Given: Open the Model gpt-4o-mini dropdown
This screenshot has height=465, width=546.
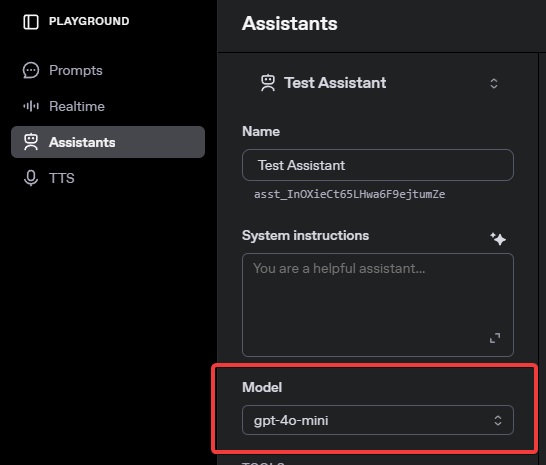Looking at the screenshot, I should [x=378, y=420].
